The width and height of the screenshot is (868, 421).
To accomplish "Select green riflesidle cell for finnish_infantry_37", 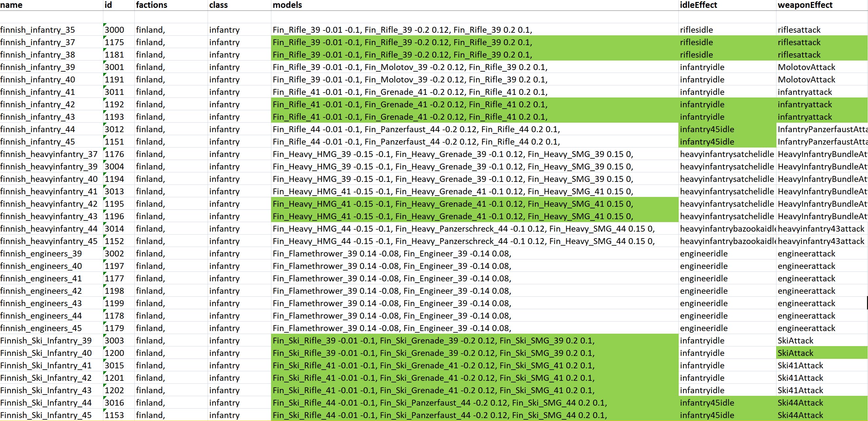I will tap(696, 42).
